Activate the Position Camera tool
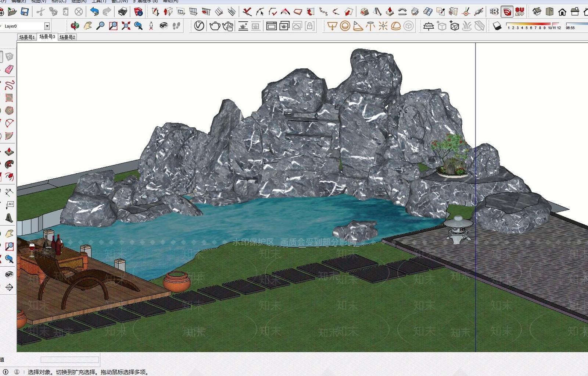588x376 pixels. tap(151, 26)
